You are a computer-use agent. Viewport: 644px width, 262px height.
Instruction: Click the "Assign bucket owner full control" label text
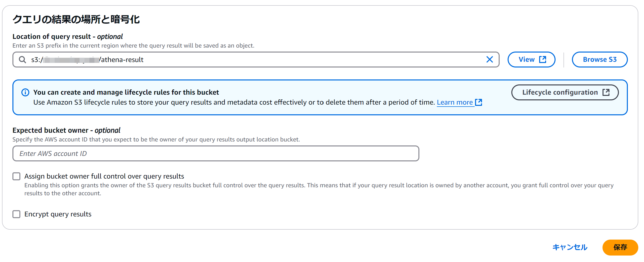coord(104,176)
